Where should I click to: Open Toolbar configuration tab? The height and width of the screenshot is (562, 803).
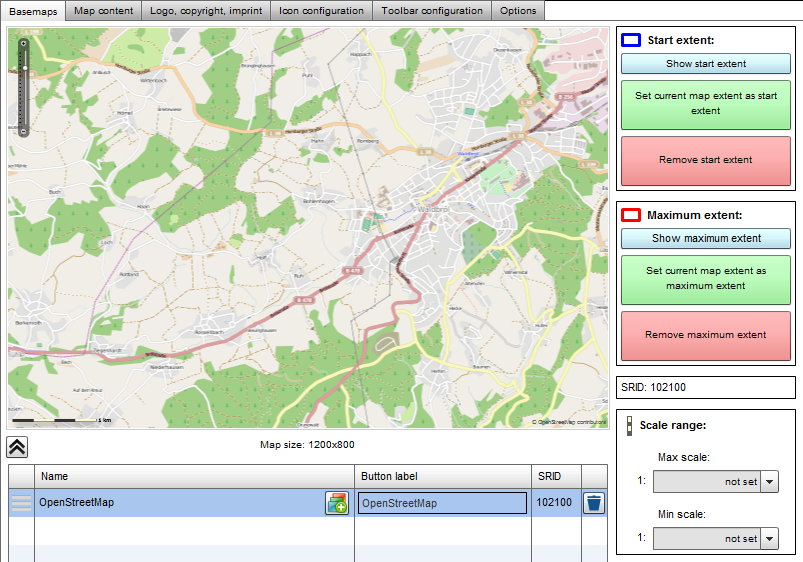[x=432, y=11]
